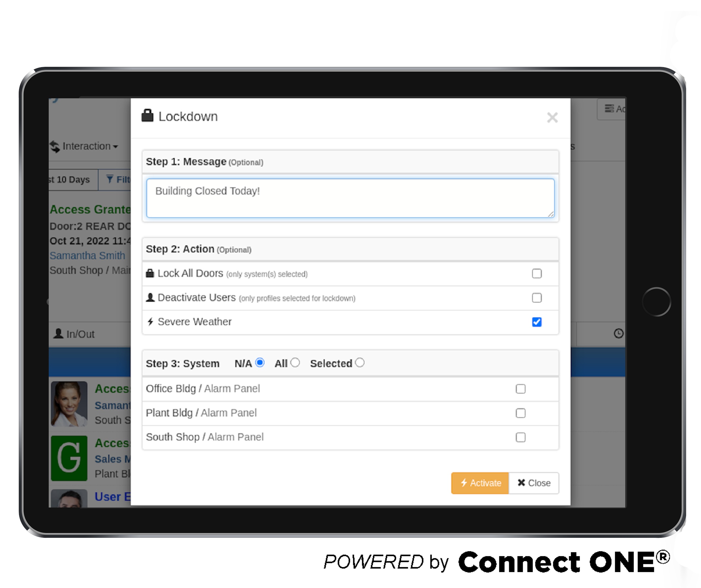Enable the Deactivate Users checkbox
The height and width of the screenshot is (588, 701).
(x=537, y=298)
